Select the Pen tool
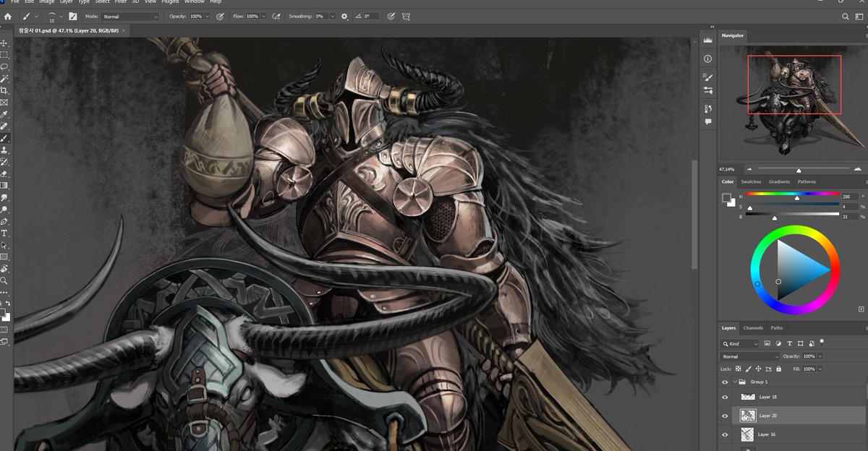The width and height of the screenshot is (868, 451). [x=4, y=221]
